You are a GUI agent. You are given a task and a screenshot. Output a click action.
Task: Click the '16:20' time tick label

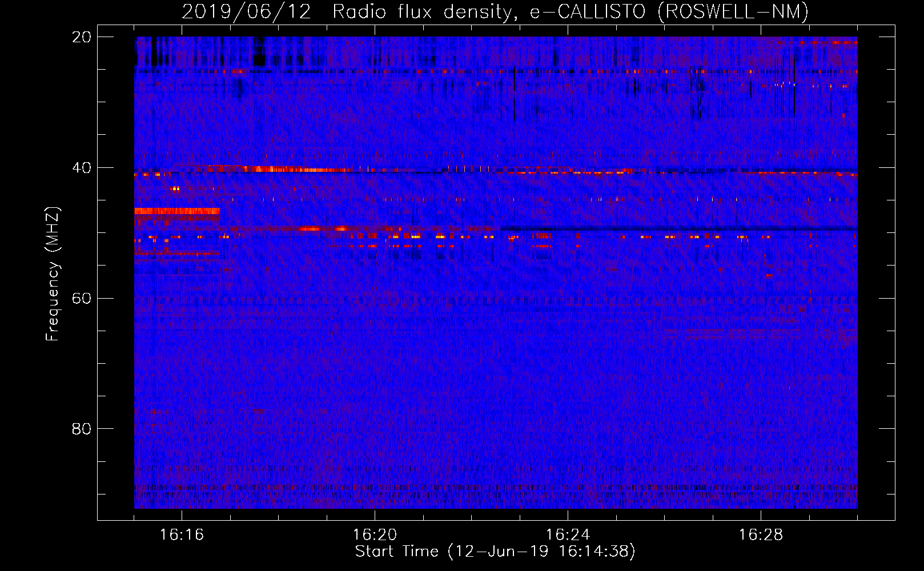375,535
